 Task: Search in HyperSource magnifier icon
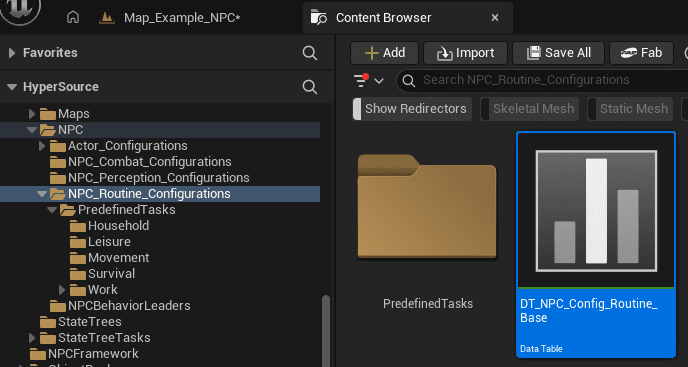click(310, 87)
